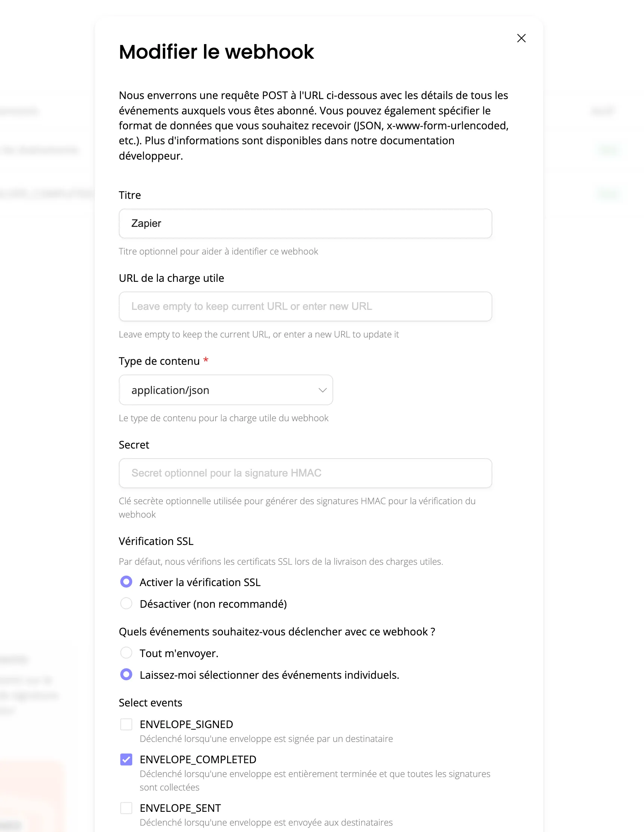Check the ENVELOPE_SIGNED event
Viewport: 644px width, 832px height.
[x=126, y=724]
